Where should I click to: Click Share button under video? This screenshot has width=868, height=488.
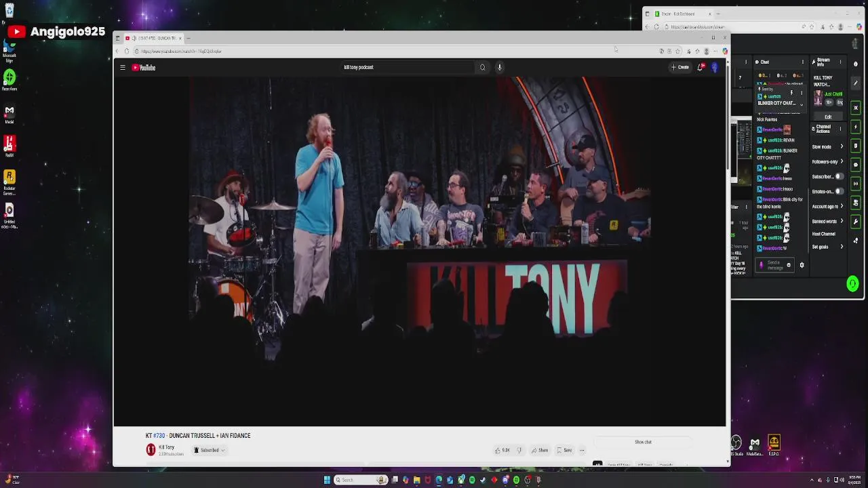(x=540, y=450)
